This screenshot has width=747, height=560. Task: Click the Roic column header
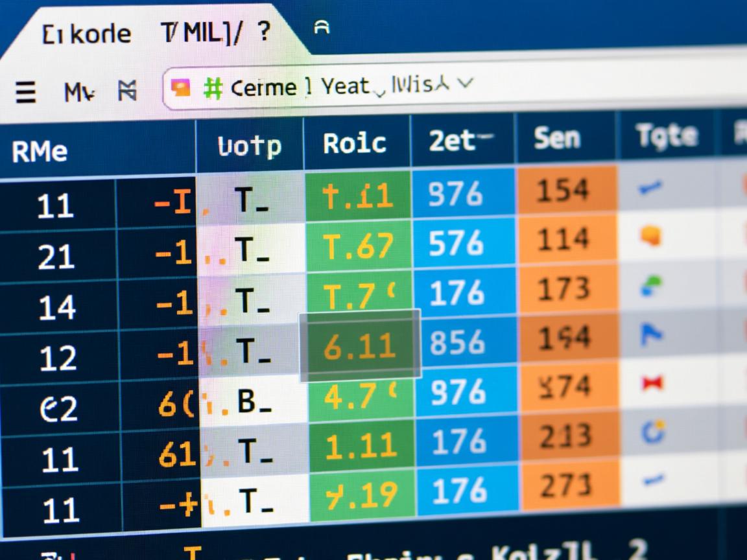coord(355,142)
